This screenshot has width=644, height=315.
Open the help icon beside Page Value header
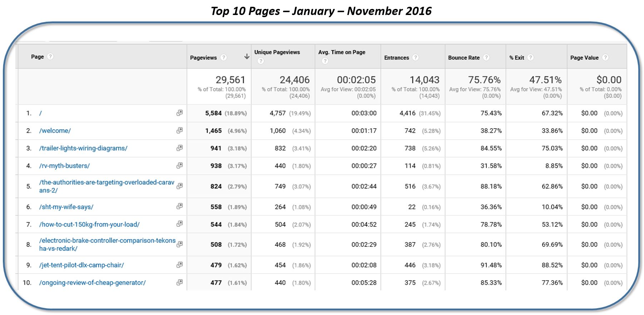[x=605, y=57]
